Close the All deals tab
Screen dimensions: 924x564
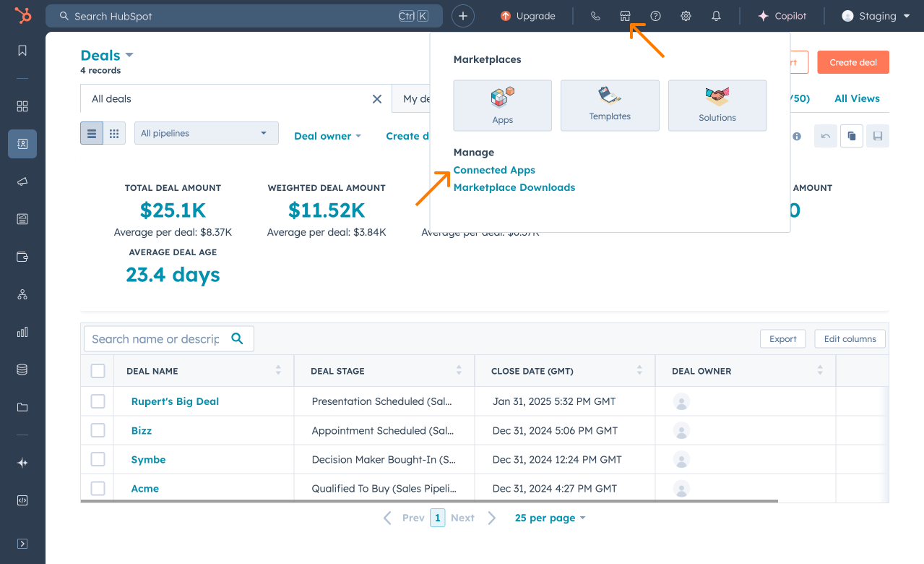[x=377, y=99]
